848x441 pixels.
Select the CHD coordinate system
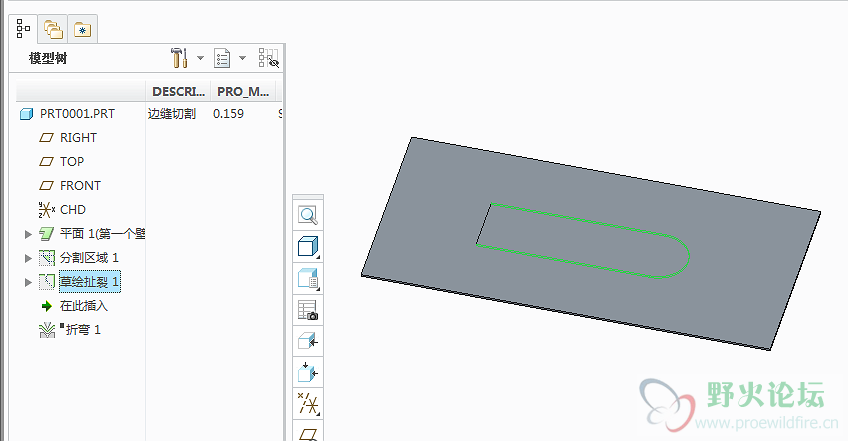(72, 209)
